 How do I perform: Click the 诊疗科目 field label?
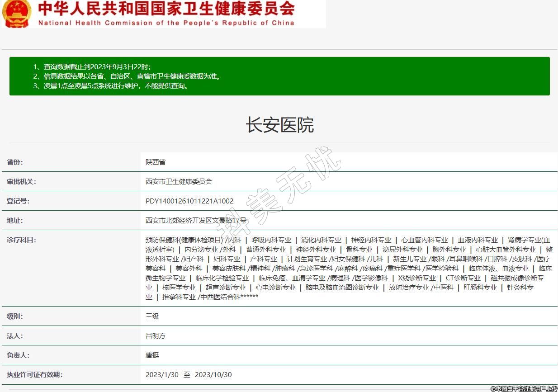(x=21, y=240)
